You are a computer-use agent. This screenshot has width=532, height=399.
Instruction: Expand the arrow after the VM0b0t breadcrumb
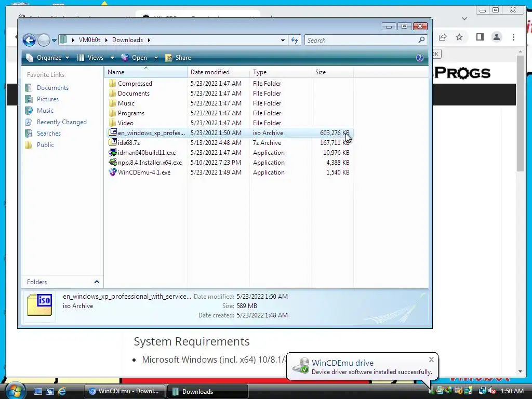tap(106, 40)
